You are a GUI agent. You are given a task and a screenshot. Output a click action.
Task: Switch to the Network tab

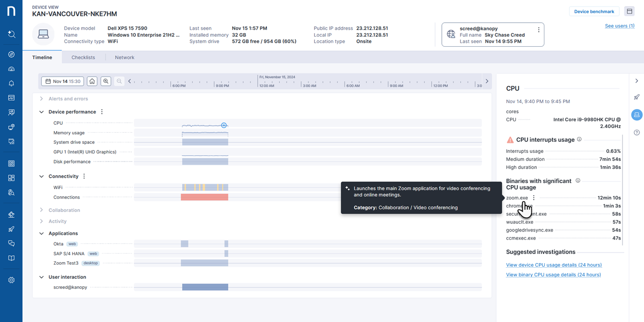124,57
